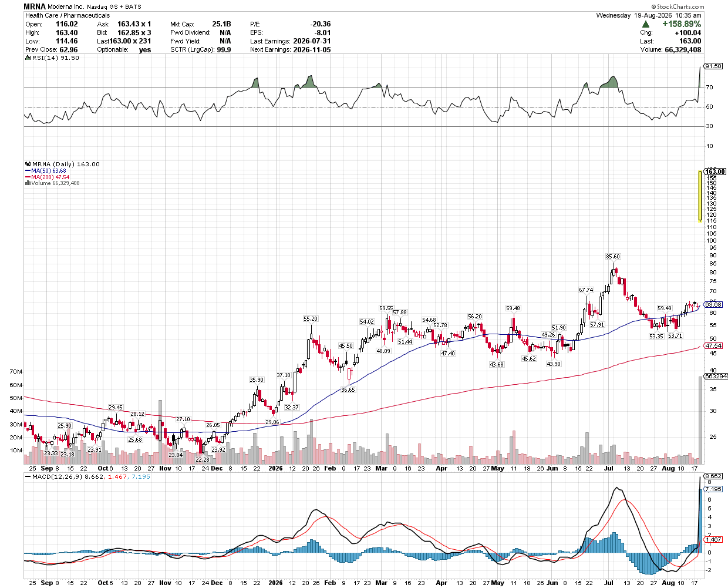Click the MACD(12,26,9) legend label
This screenshot has height=588, width=728.
pyautogui.click(x=58, y=476)
